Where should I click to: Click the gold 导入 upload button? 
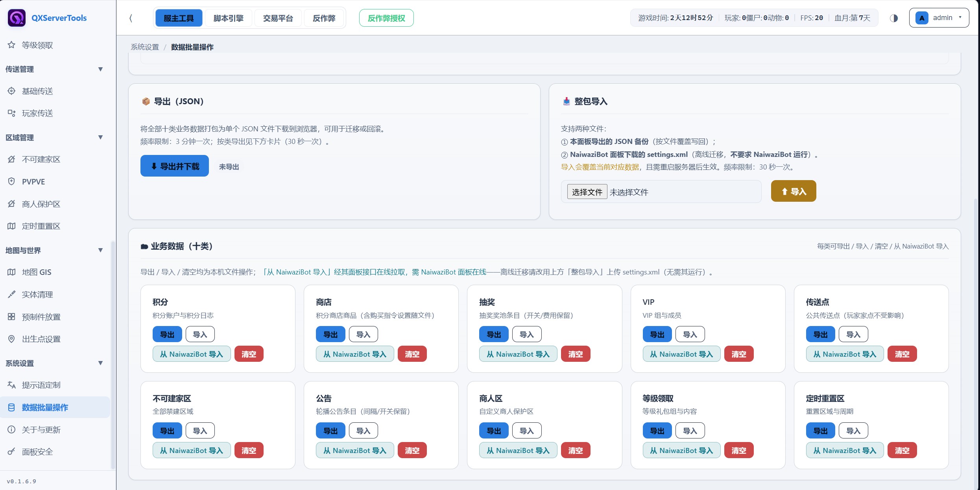pyautogui.click(x=794, y=191)
